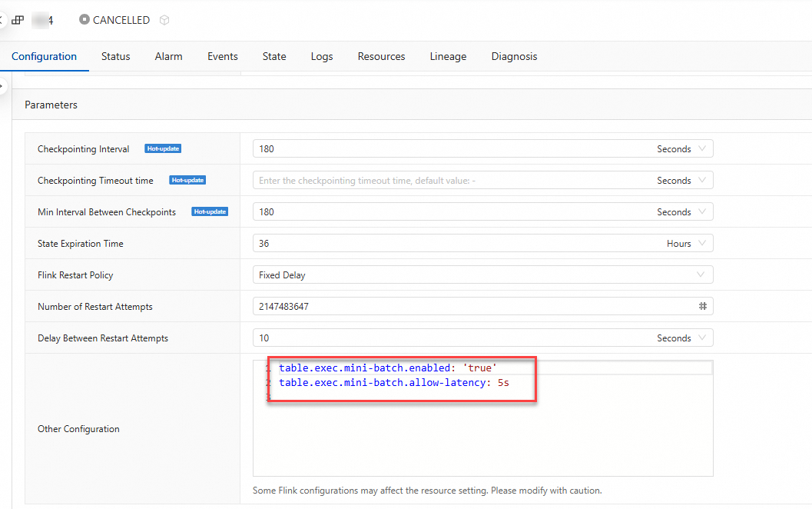The image size is (812, 509).
Task: Open State Expiration Time Hours unit dropdown
Action: [x=686, y=244]
